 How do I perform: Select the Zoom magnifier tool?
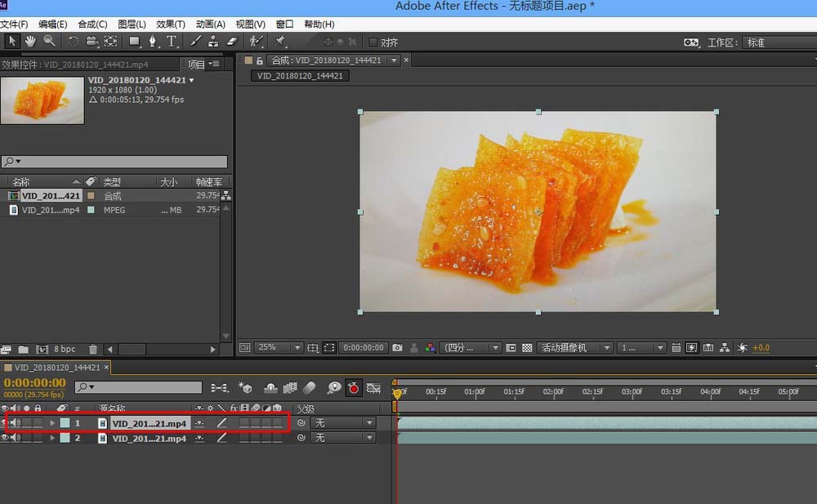point(50,41)
